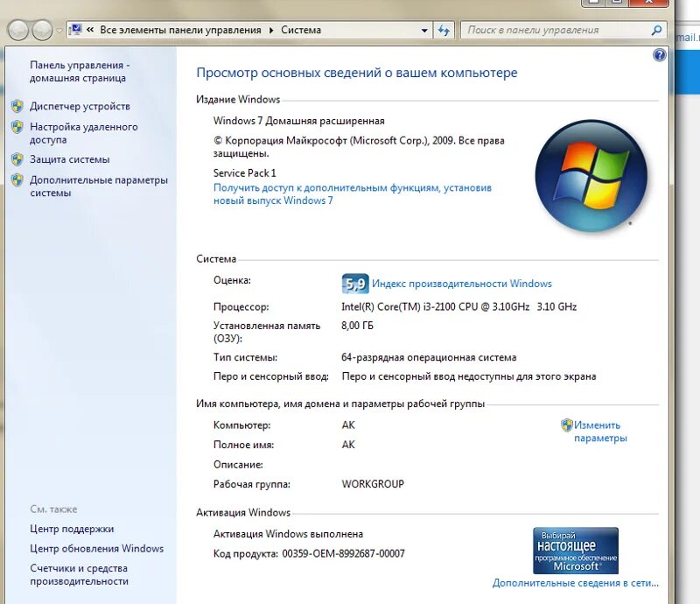This screenshot has height=604, width=700.
Task: Click 'Service Pack 1' text
Action: click(x=245, y=173)
